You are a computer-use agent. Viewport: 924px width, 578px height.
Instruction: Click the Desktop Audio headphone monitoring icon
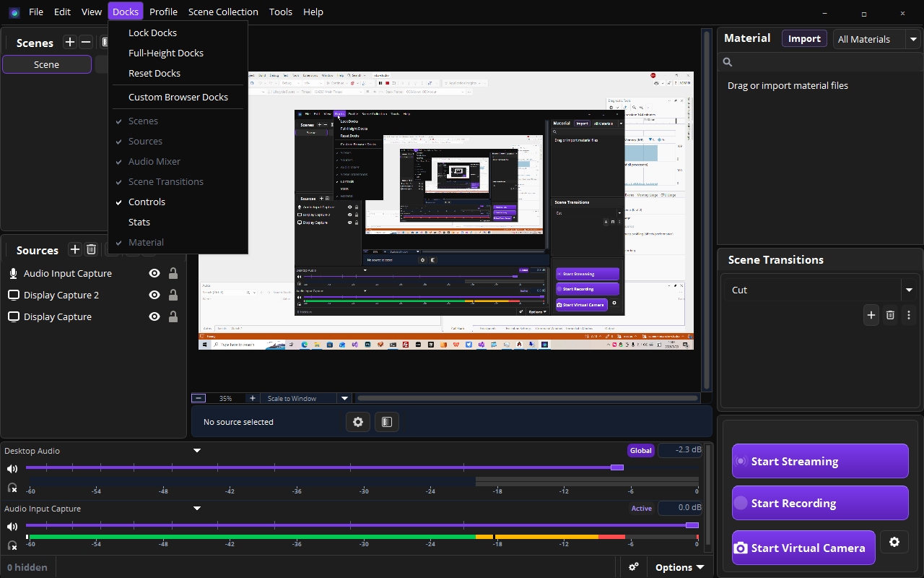[12, 488]
